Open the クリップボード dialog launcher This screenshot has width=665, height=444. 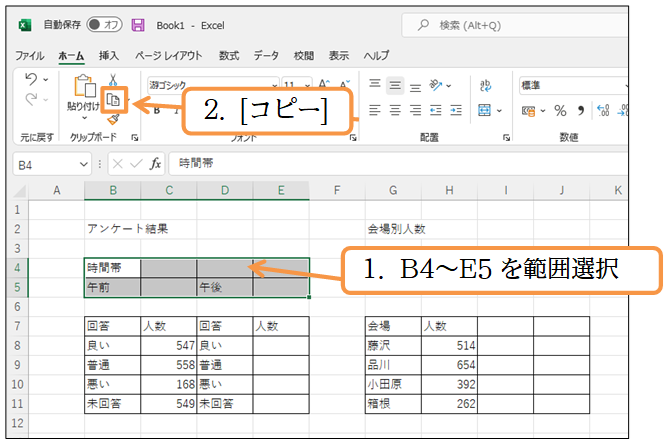pyautogui.click(x=135, y=137)
